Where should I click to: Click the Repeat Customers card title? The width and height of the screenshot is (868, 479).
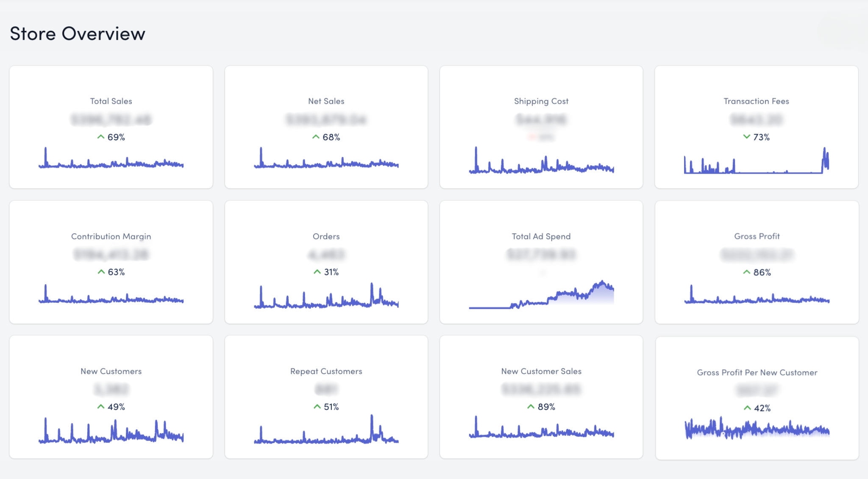[x=326, y=371]
